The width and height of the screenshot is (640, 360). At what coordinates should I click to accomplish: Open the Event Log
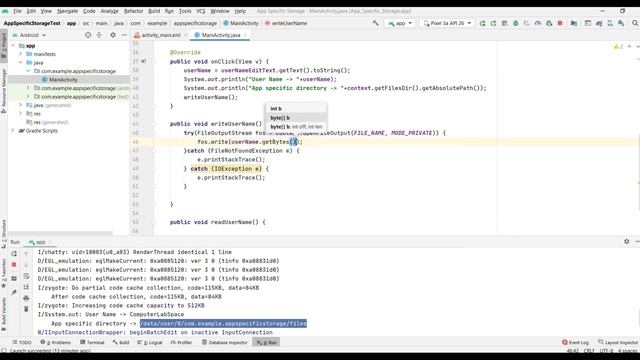[576, 342]
